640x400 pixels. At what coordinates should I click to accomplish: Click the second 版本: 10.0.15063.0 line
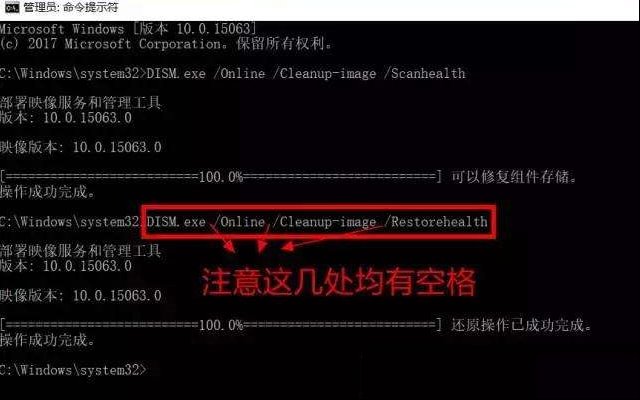(x=66, y=266)
